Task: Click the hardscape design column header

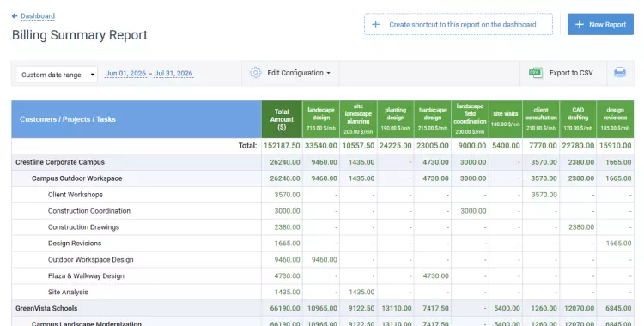Action: 433,119
